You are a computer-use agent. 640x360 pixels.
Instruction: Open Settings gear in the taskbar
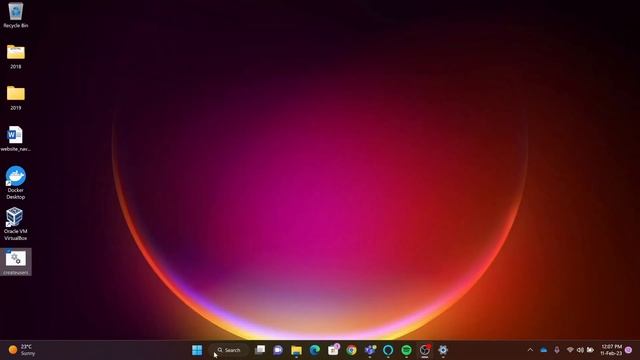click(x=443, y=350)
